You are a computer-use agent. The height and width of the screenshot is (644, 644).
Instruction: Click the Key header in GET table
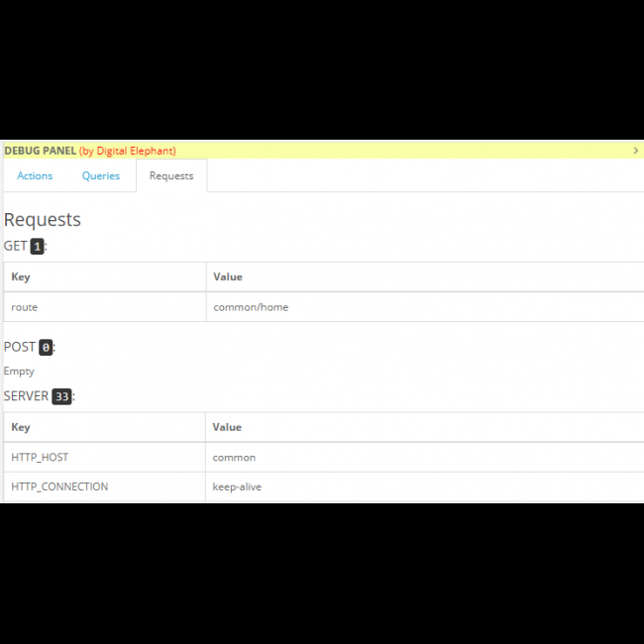tap(21, 277)
